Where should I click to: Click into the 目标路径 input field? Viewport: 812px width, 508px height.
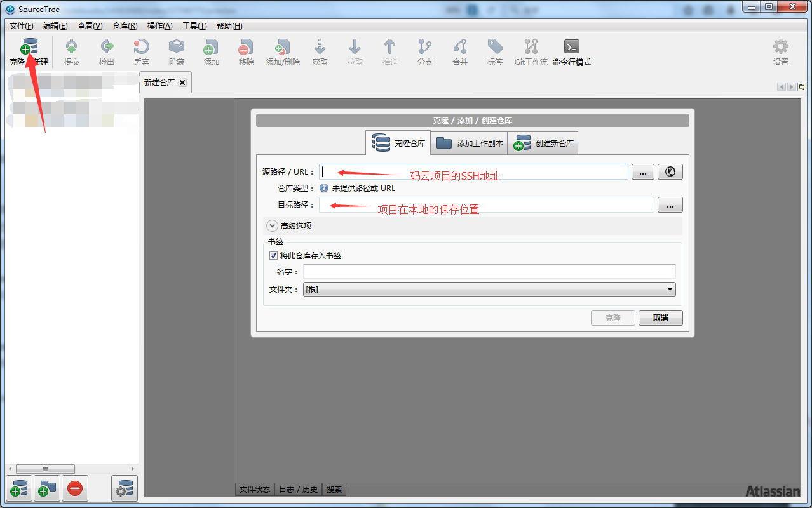(x=487, y=204)
